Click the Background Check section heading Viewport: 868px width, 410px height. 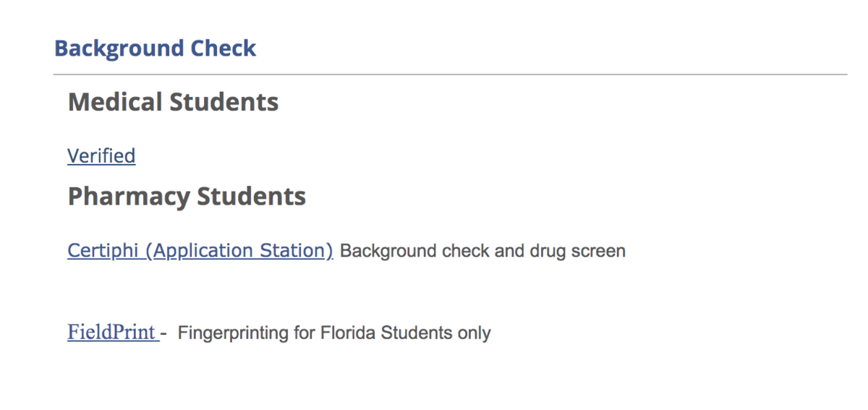[x=155, y=48]
